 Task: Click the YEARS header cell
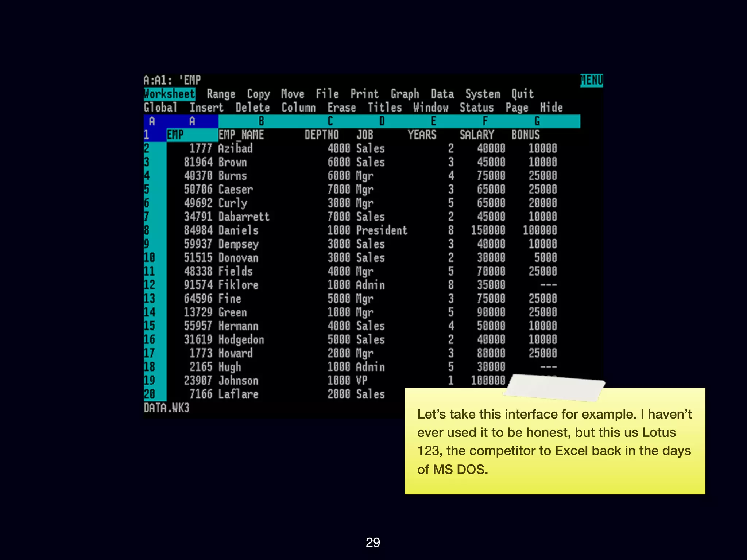422,135
